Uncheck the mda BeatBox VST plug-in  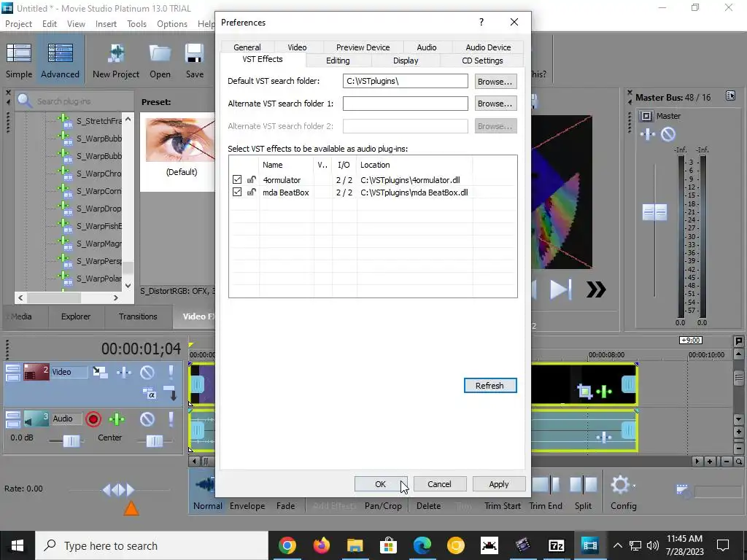tap(237, 192)
